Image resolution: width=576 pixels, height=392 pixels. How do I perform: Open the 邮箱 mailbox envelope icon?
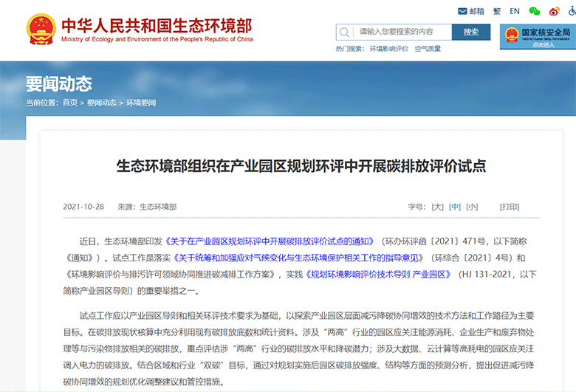[x=463, y=11]
